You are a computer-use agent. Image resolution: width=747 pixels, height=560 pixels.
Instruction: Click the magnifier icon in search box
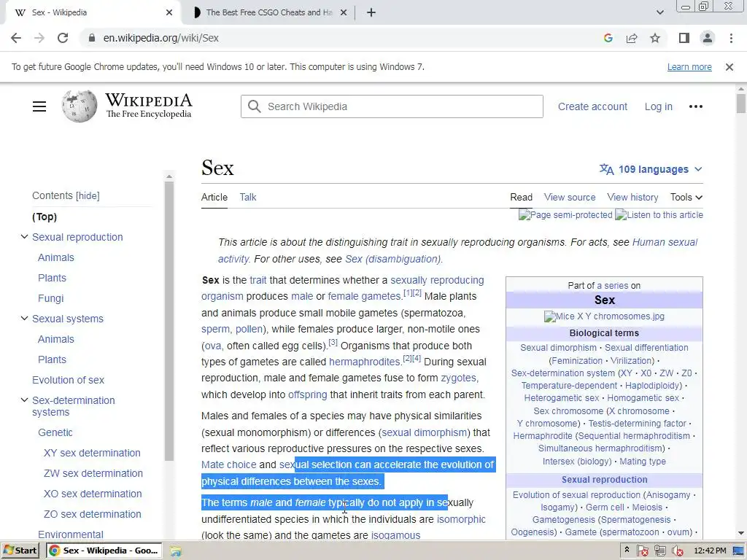pyautogui.click(x=255, y=106)
